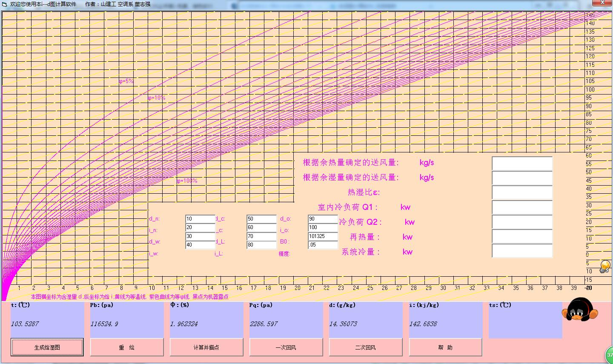Click the input field containing 60
Screen dimensions: 613x364
pyautogui.click(x=262, y=227)
